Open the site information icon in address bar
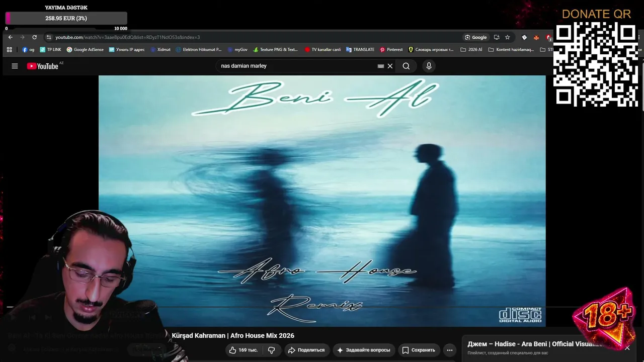This screenshot has width=644, height=362. [x=48, y=37]
